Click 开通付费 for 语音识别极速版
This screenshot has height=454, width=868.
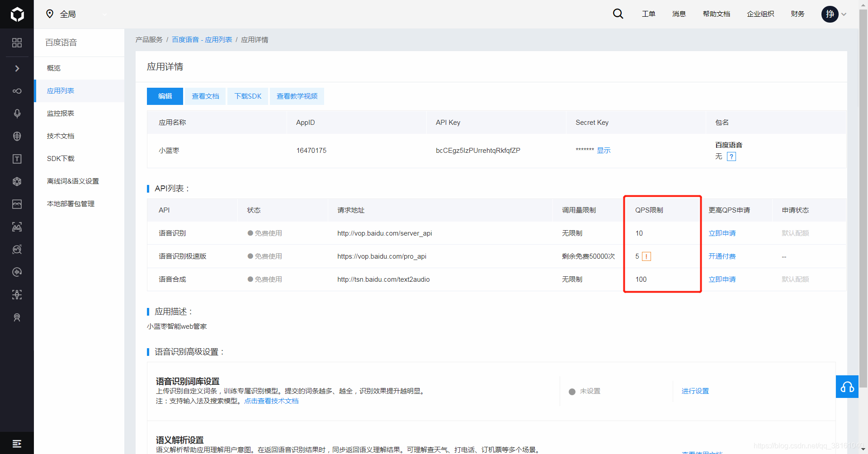click(x=722, y=256)
